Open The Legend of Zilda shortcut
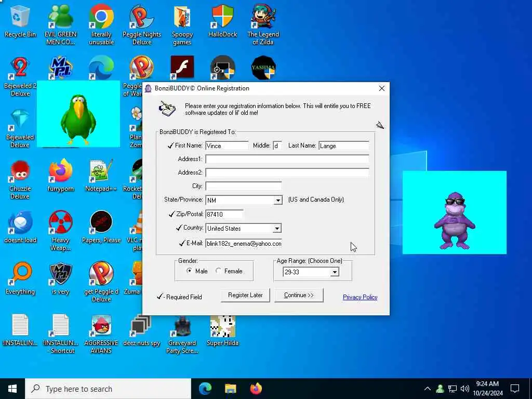The image size is (532, 399). 263,24
